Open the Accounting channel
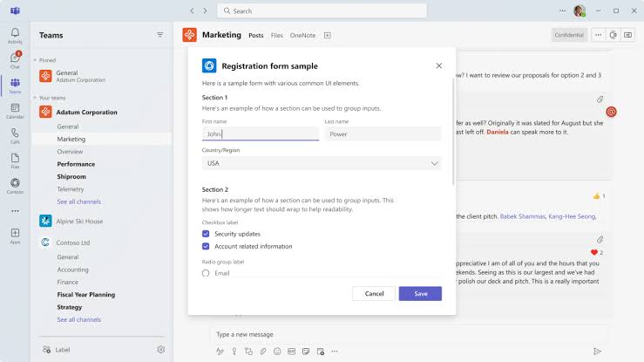Image resolution: width=644 pixels, height=362 pixels. pyautogui.click(x=72, y=270)
